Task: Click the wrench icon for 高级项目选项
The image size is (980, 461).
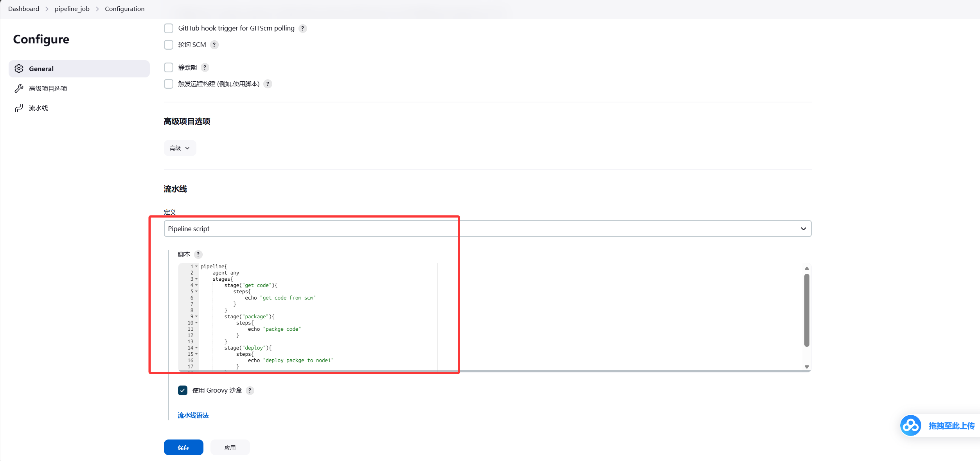Action: tap(19, 88)
